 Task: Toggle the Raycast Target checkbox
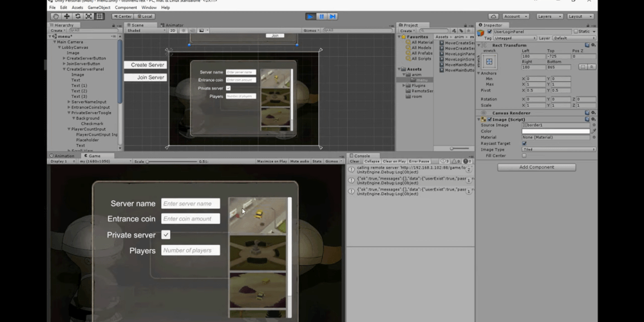point(524,144)
